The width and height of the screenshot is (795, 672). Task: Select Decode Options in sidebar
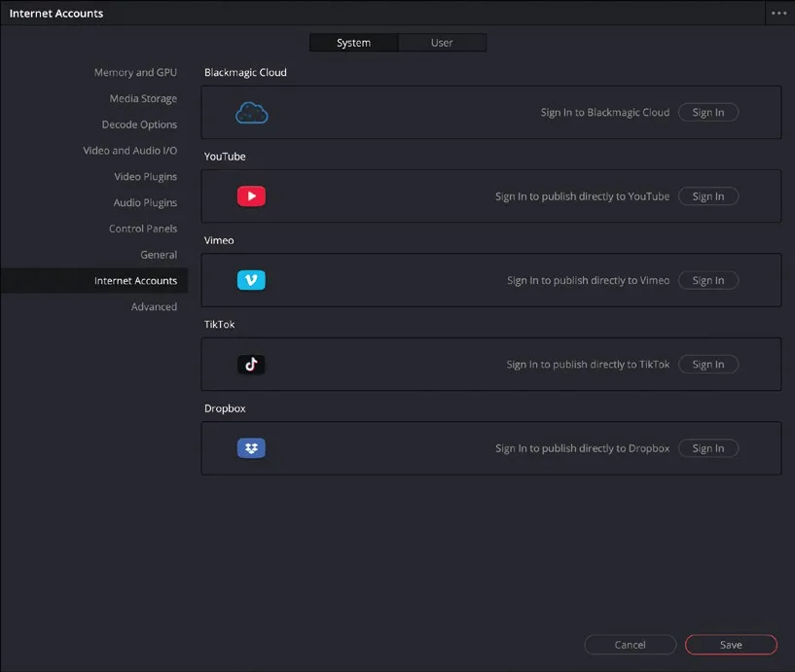(x=139, y=124)
